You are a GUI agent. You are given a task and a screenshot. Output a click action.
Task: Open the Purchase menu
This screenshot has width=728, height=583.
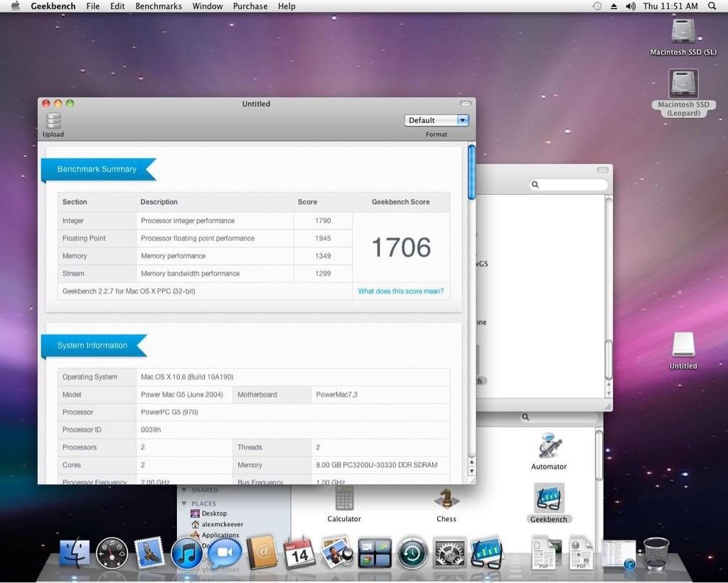tap(250, 6)
